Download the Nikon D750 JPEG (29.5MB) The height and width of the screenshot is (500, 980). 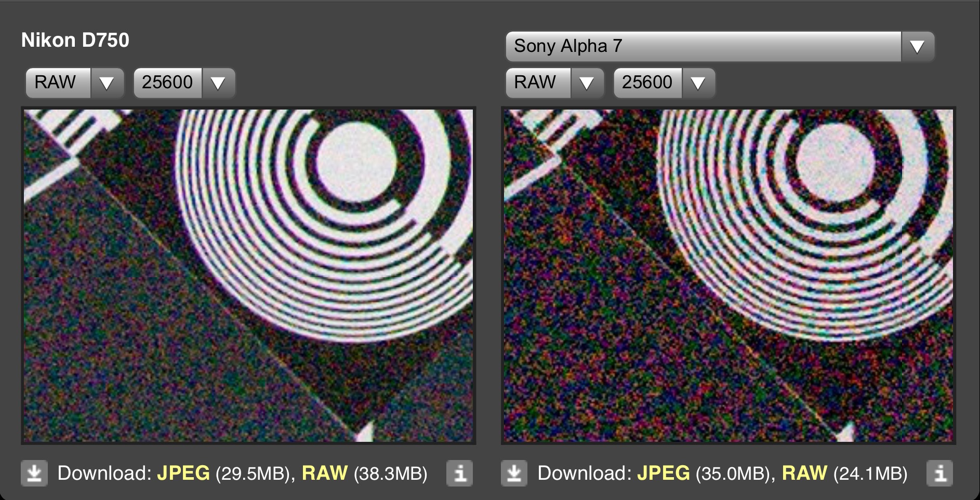[x=183, y=473]
